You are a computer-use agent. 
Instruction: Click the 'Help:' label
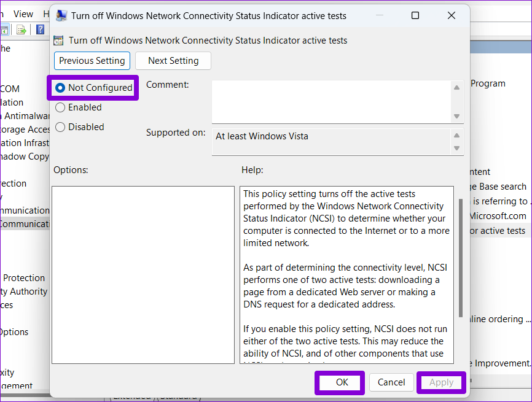(252, 170)
